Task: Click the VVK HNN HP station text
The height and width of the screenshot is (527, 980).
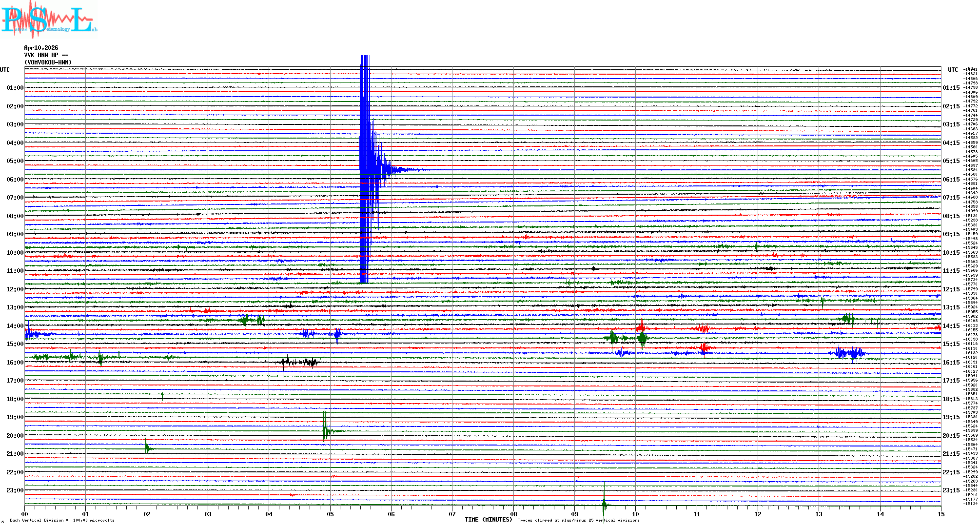Action: (x=46, y=55)
